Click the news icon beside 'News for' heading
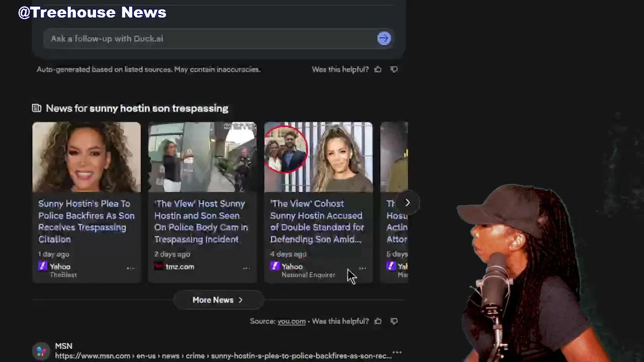This screenshot has height=362, width=644. 36,108
